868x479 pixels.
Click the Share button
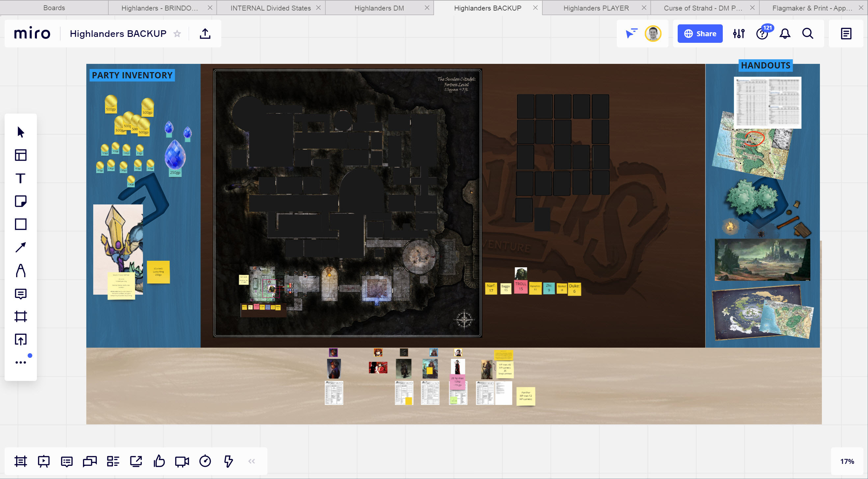(x=700, y=33)
